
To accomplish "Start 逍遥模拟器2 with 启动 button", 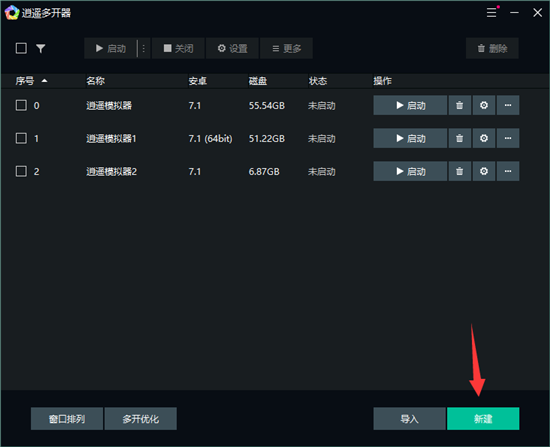I will [x=410, y=171].
